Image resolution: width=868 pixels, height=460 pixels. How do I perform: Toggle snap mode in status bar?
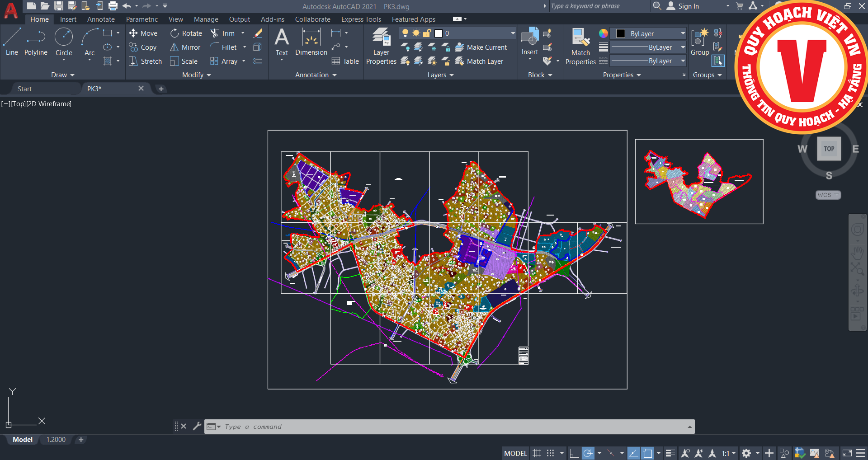[x=550, y=453]
